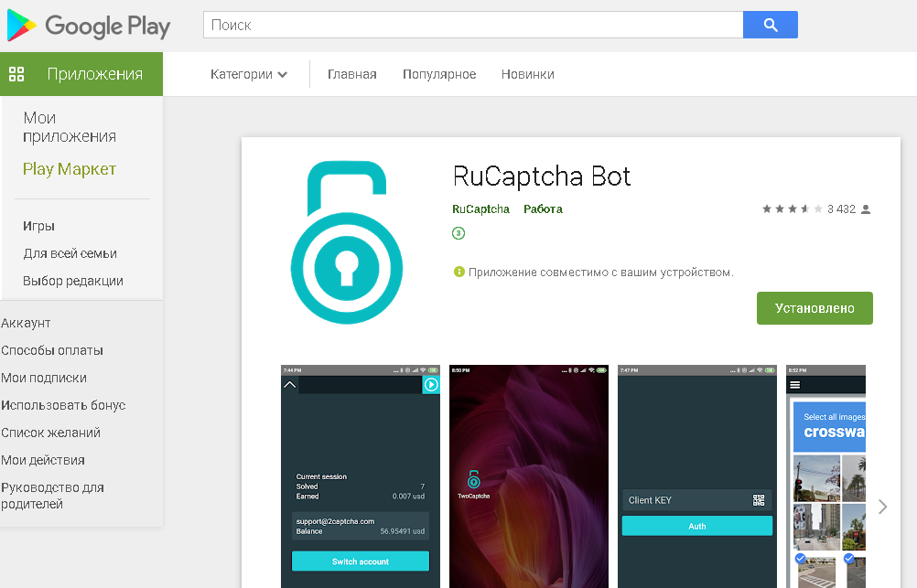Click the green age rating 3 badge
The height and width of the screenshot is (588, 917).
[458, 233]
